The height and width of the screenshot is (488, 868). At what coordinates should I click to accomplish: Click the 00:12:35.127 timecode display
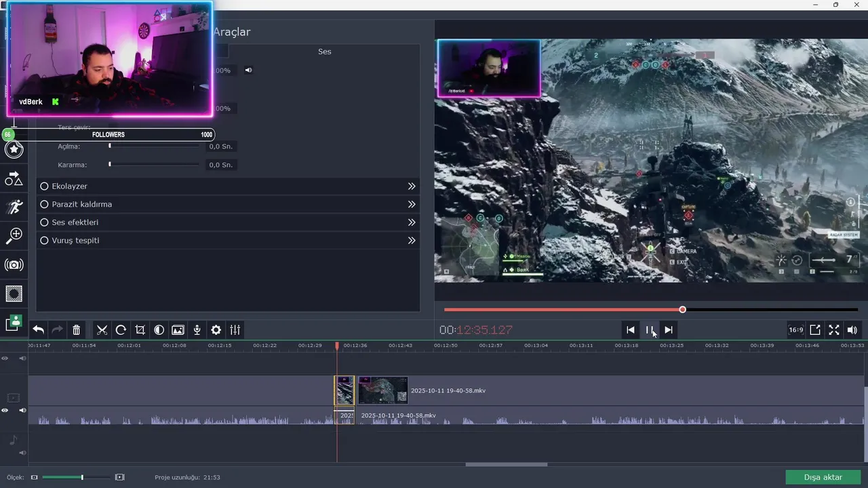point(476,330)
